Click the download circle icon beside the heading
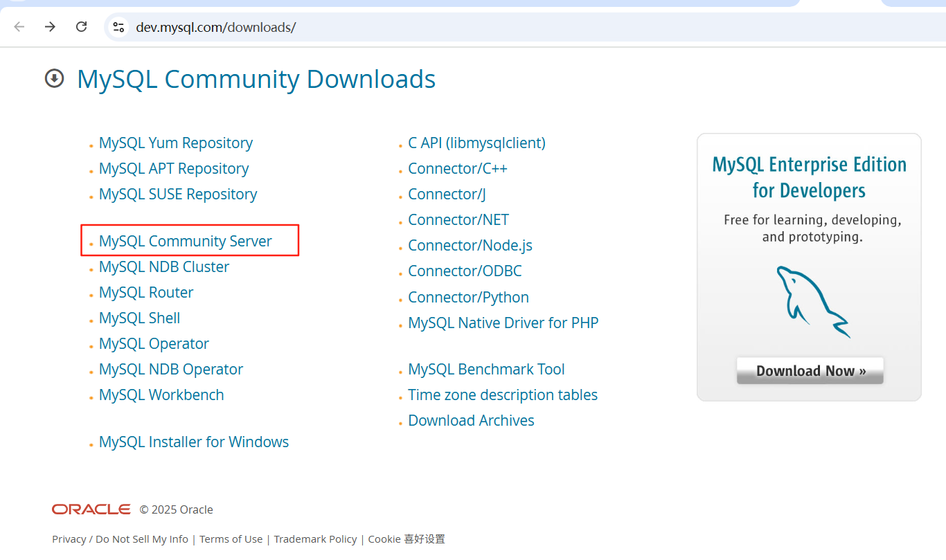946x560 pixels. pos(54,79)
